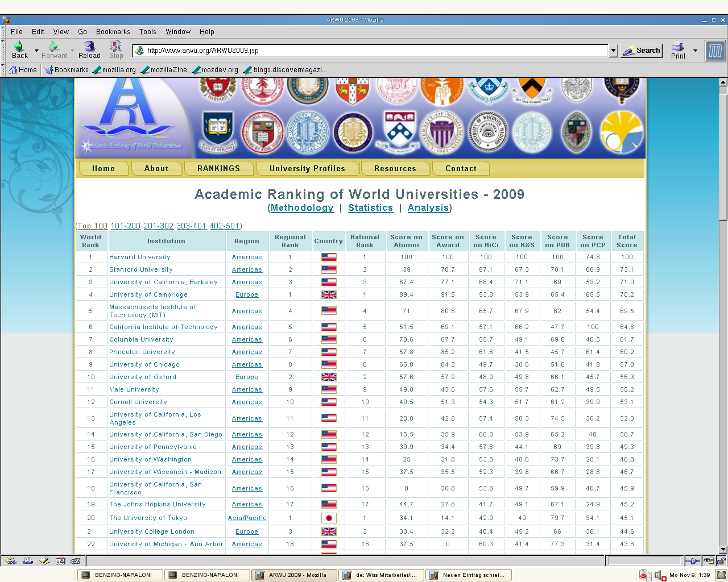Open the Print button dropdown arrow
This screenshot has height=582, width=728.
coord(695,51)
